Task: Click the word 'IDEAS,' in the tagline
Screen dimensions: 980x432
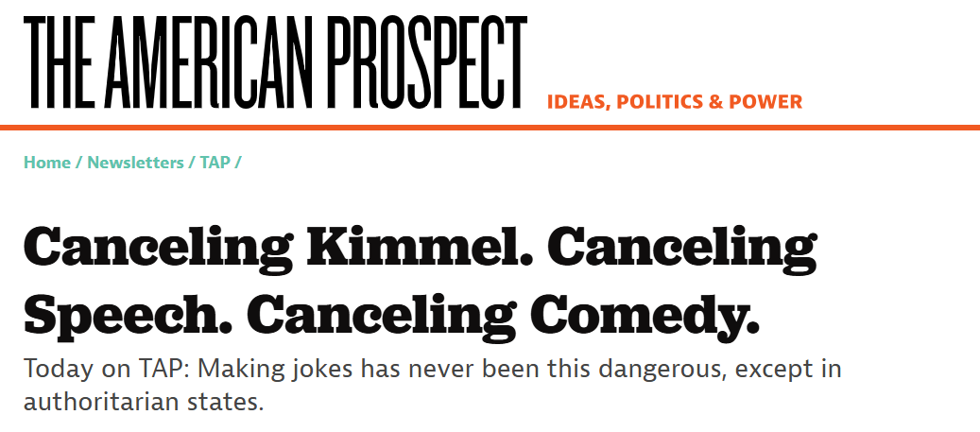Action: point(579,102)
